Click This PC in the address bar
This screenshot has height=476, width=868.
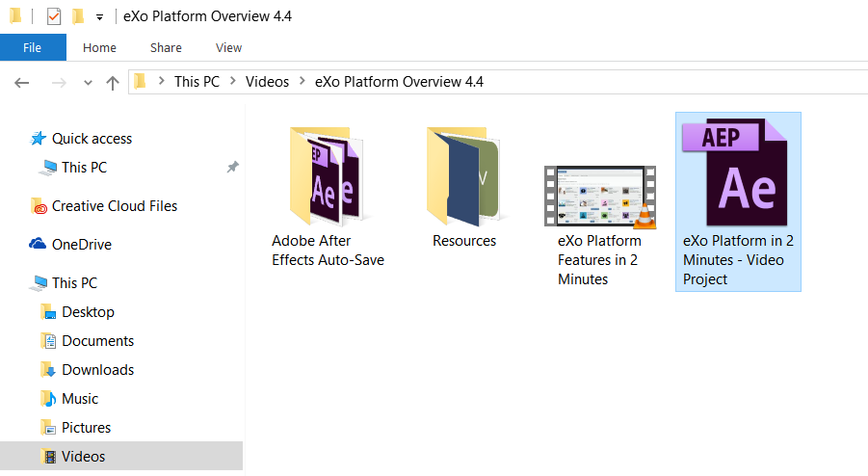pos(197,81)
